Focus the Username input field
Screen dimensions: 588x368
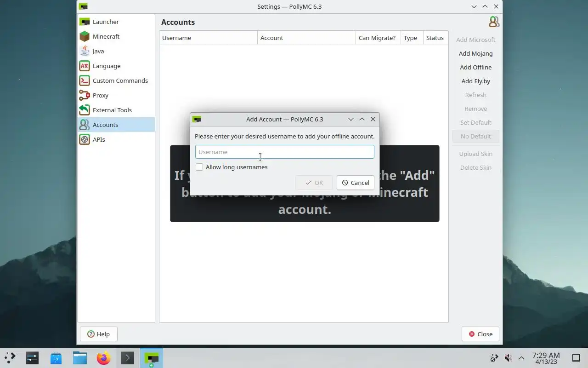coord(284,152)
